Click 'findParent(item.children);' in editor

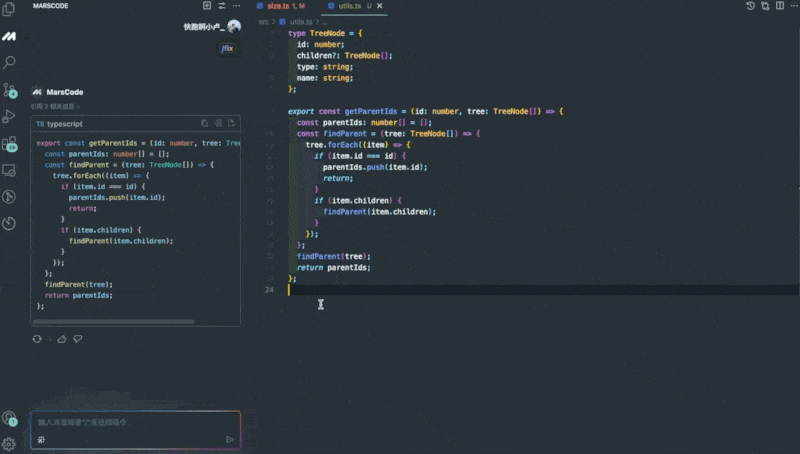380,212
